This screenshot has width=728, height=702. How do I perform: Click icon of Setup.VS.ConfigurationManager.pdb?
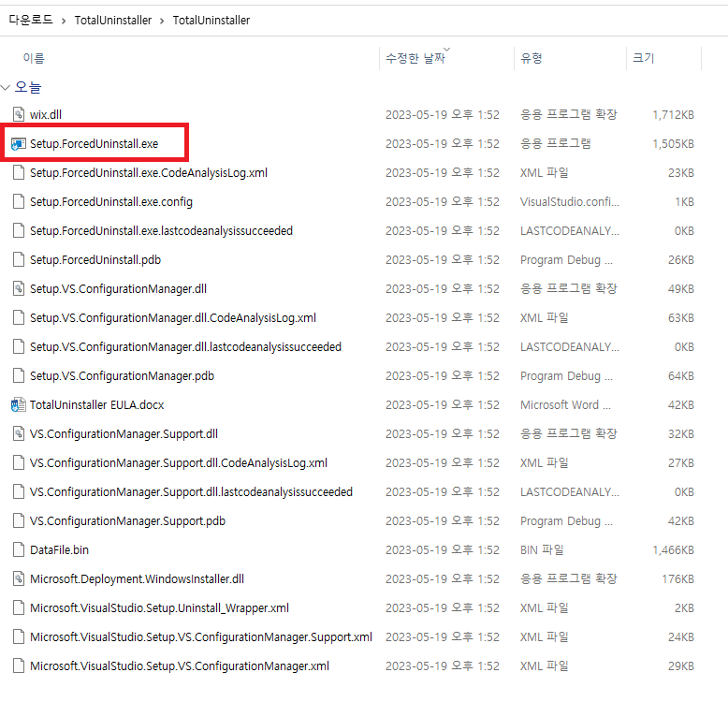coord(19,375)
